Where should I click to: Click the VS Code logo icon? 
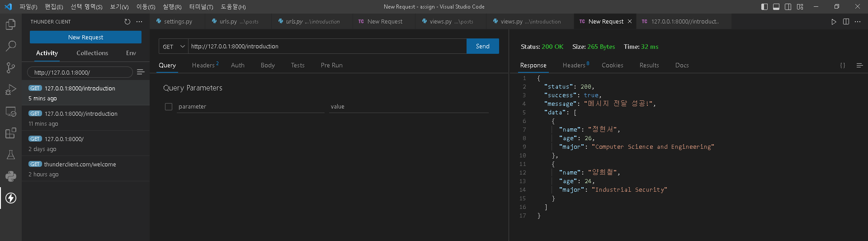(8, 6)
